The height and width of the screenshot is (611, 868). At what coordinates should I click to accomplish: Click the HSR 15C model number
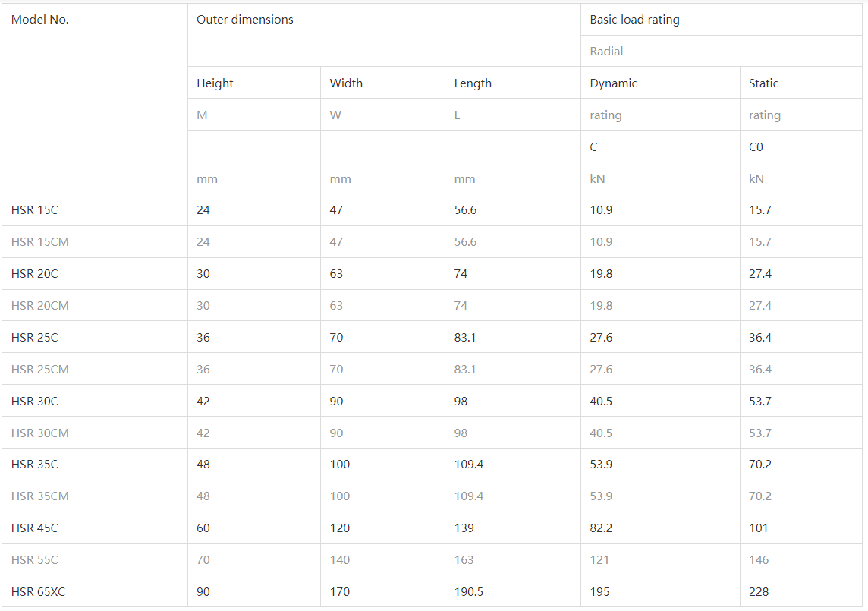[35, 210]
